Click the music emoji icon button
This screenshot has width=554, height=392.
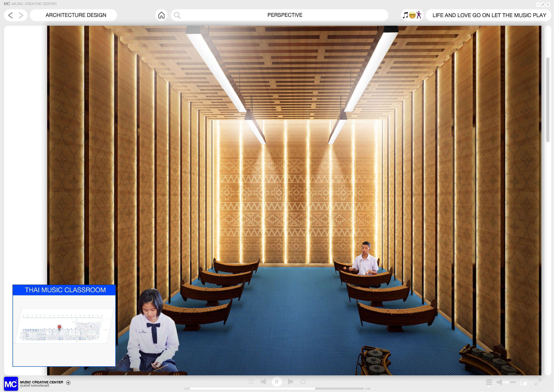click(x=412, y=15)
